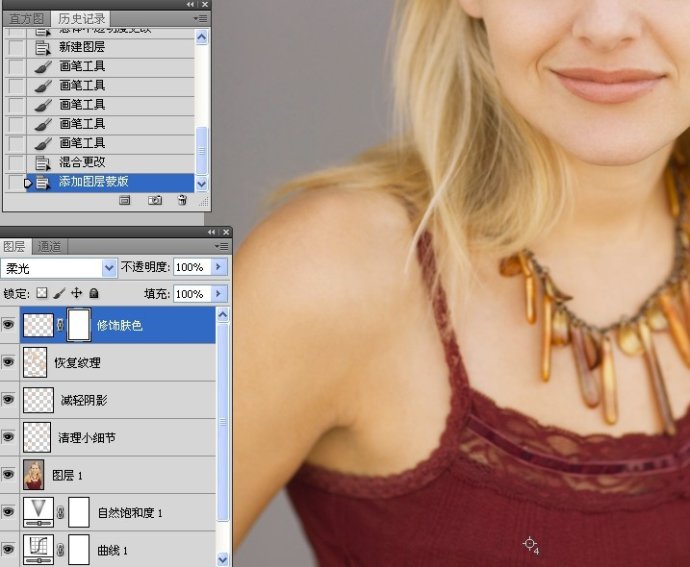
Task: Click the layers panel scrollbar thumb
Action: coord(223,423)
